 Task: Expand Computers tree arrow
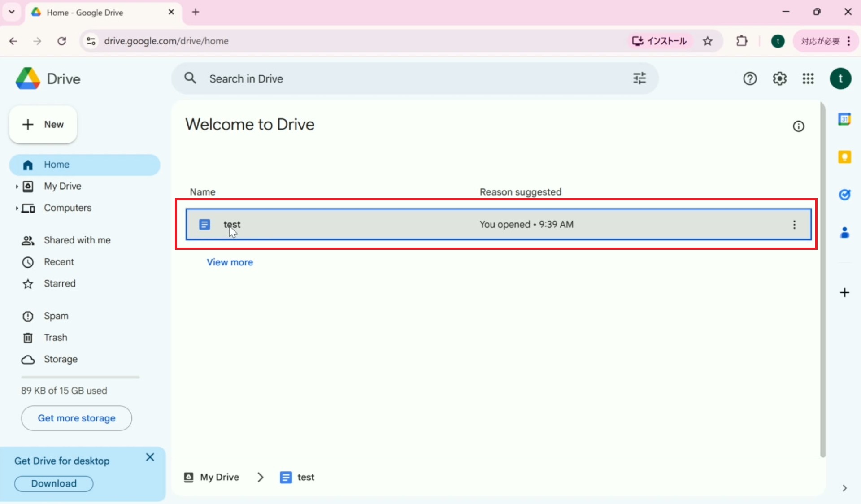pyautogui.click(x=17, y=208)
